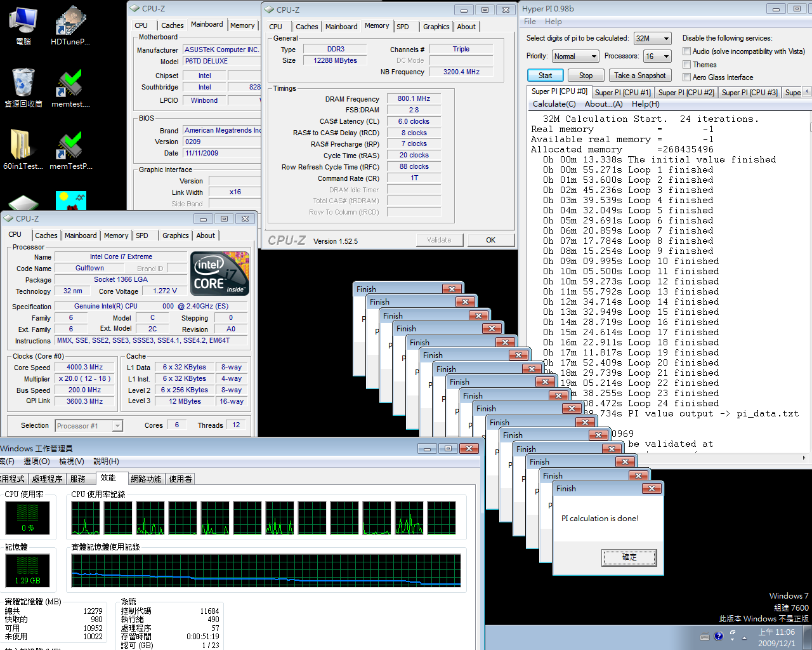Viewport: 812px width, 650px height.
Task: Click the Take a Snapshot button
Action: pyautogui.click(x=640, y=76)
